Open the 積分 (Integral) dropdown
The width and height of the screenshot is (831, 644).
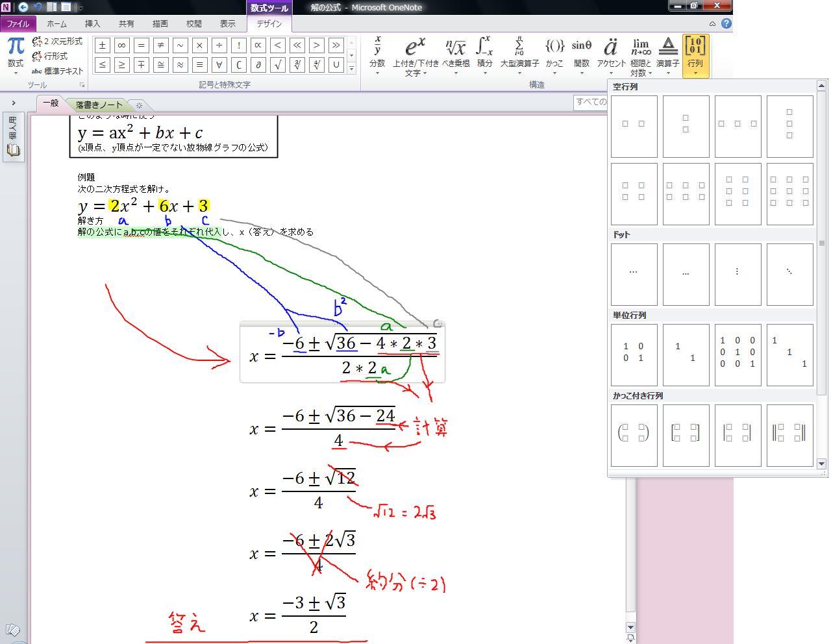point(484,56)
